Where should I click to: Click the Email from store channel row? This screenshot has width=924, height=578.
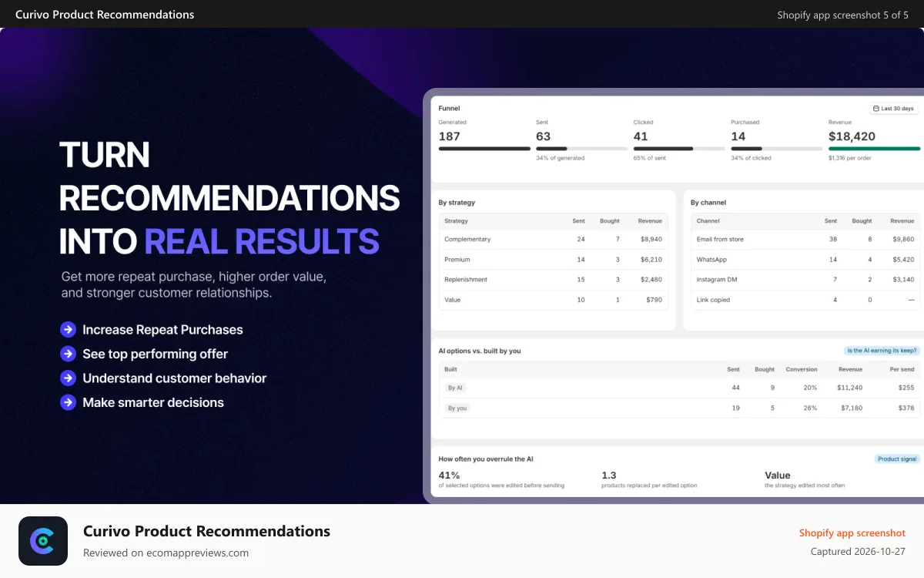point(805,239)
